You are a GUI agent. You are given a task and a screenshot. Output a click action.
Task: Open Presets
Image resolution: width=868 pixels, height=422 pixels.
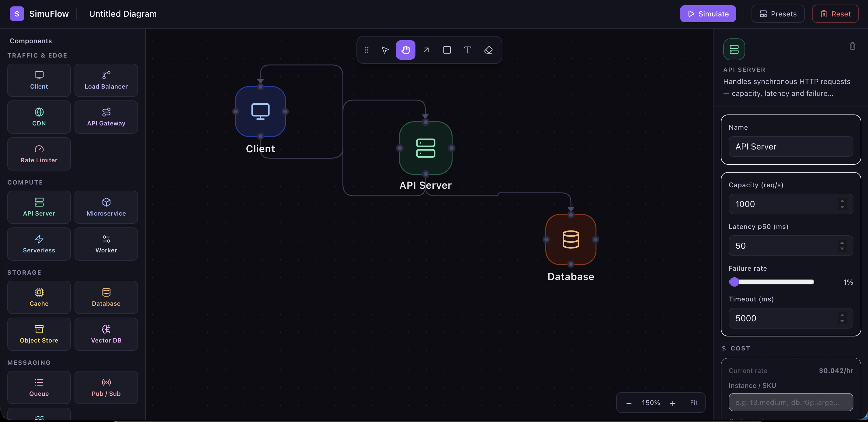[x=778, y=14]
